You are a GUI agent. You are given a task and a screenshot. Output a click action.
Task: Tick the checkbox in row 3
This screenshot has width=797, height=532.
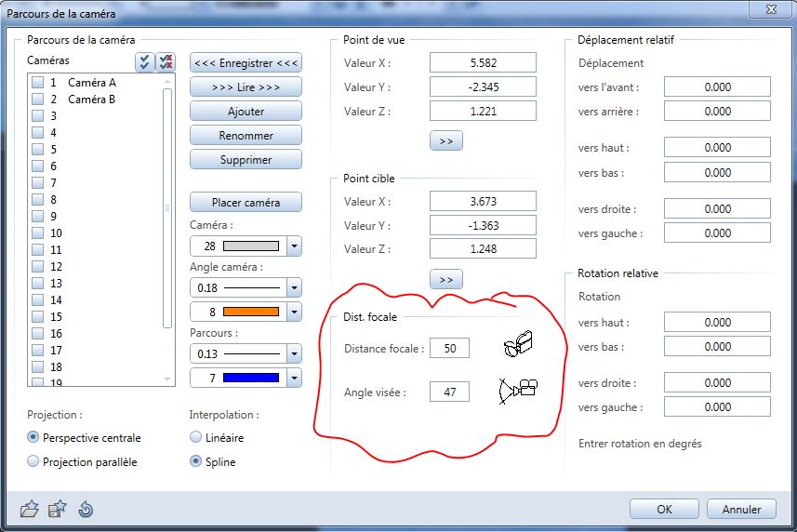37,116
